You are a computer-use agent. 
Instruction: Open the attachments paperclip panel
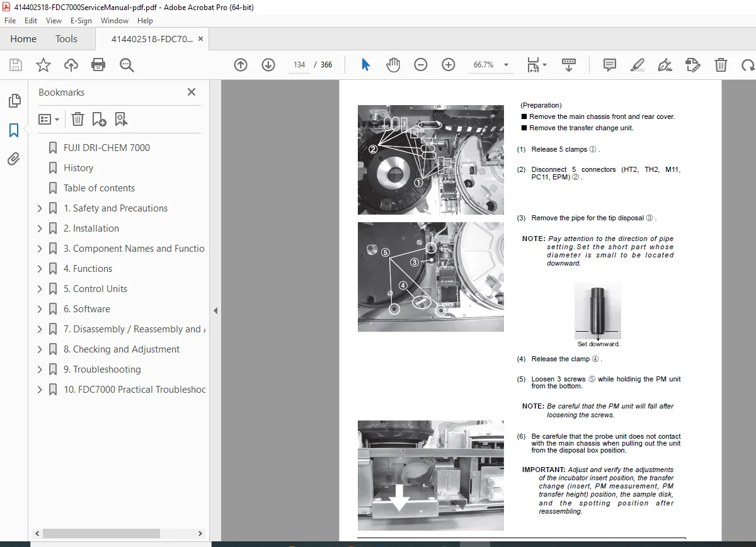(x=14, y=159)
